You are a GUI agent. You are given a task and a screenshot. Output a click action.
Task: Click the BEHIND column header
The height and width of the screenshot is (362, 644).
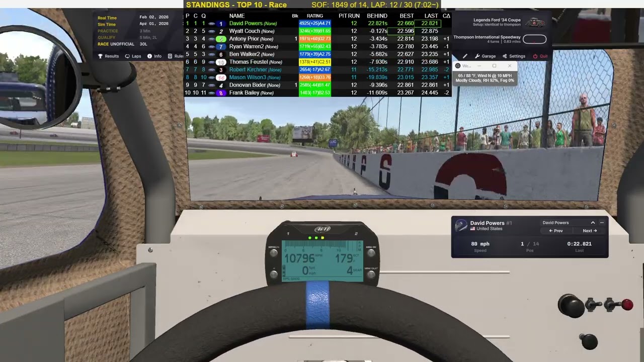(377, 16)
